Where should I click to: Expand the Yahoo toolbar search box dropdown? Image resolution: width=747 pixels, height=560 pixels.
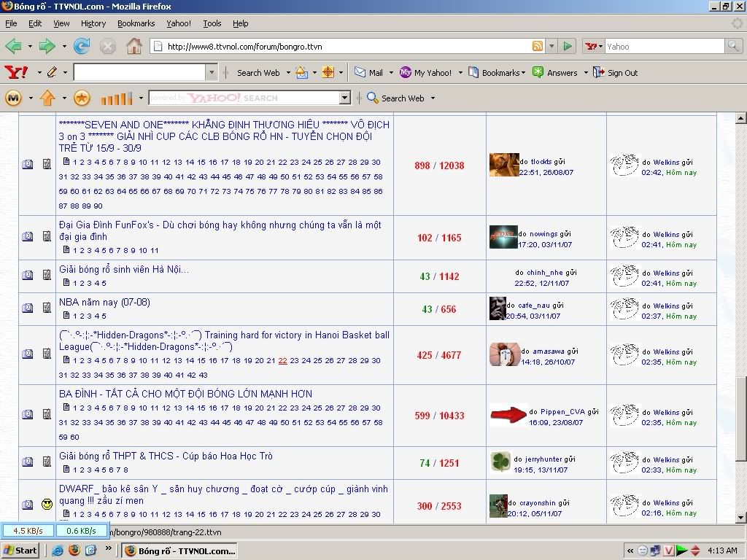point(212,72)
